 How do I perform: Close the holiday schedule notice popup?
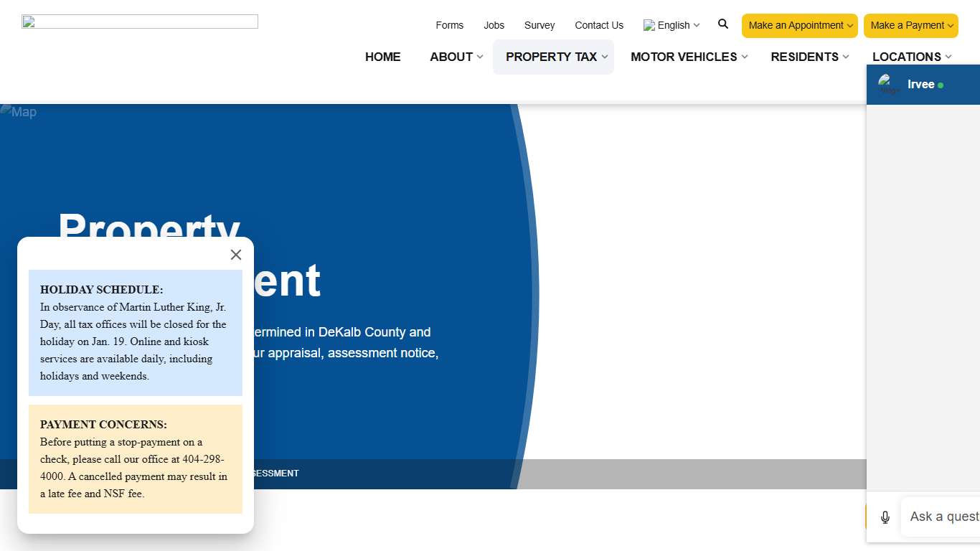tap(235, 255)
